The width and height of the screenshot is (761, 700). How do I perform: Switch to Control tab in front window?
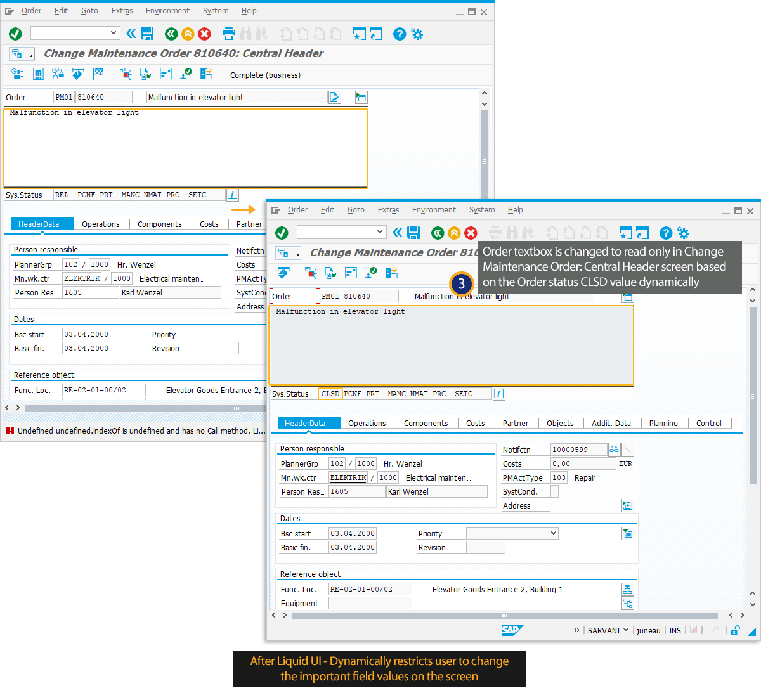tap(709, 423)
